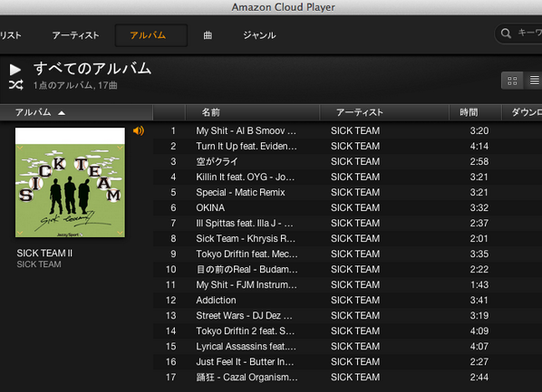Click the すべてのアルバム heading
542x392 pixels.
coord(92,68)
